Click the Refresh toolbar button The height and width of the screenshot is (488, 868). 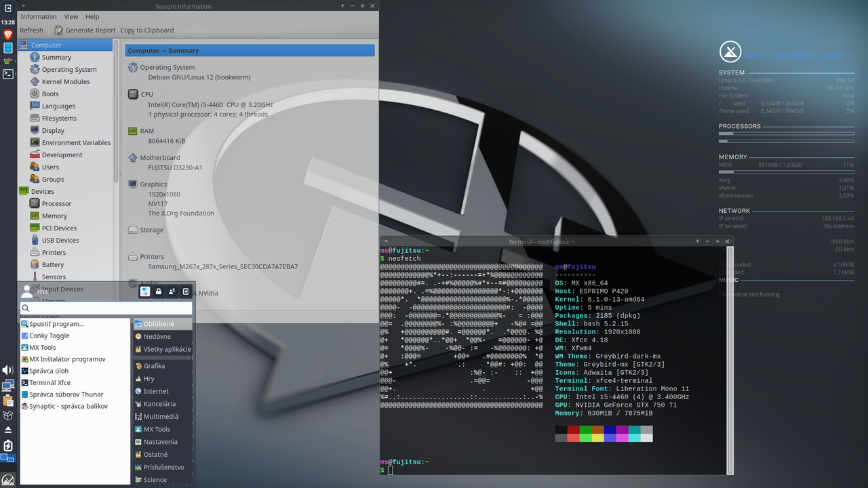(31, 30)
